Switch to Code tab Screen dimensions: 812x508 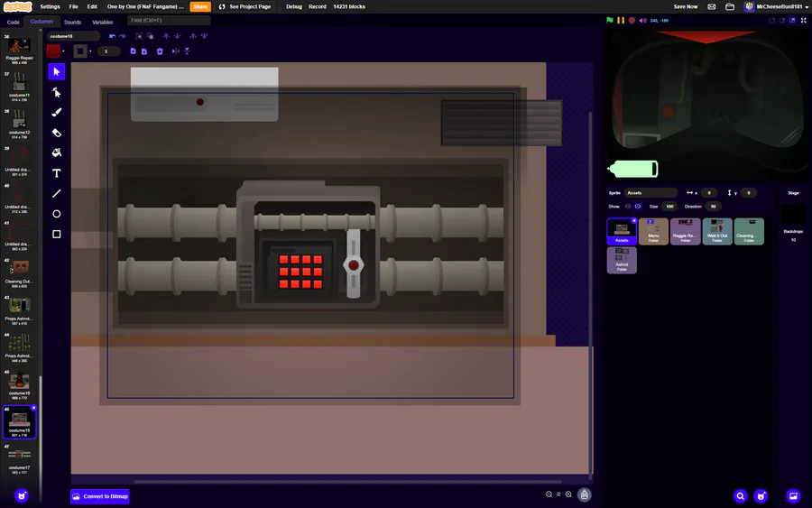click(13, 23)
